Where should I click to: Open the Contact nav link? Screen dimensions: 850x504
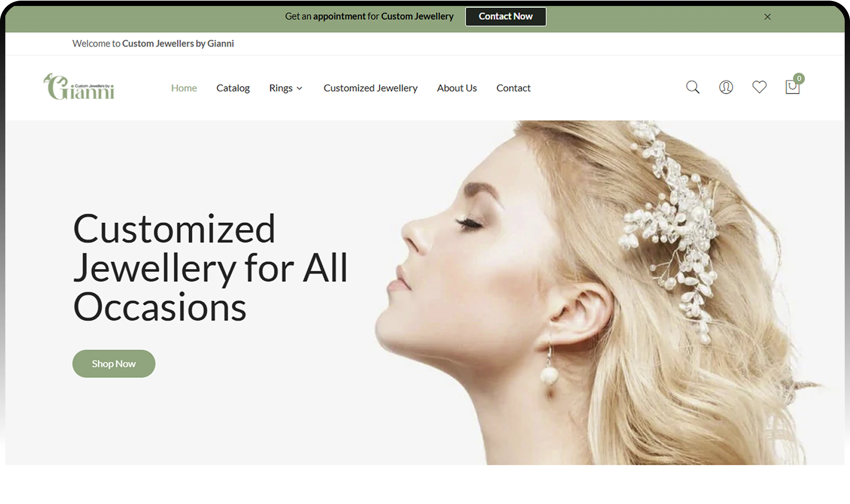click(513, 88)
